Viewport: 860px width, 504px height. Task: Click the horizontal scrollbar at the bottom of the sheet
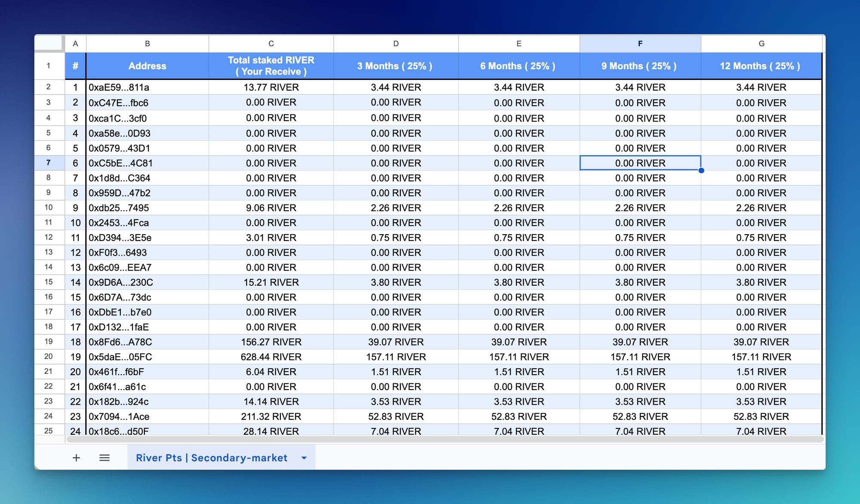(445, 439)
